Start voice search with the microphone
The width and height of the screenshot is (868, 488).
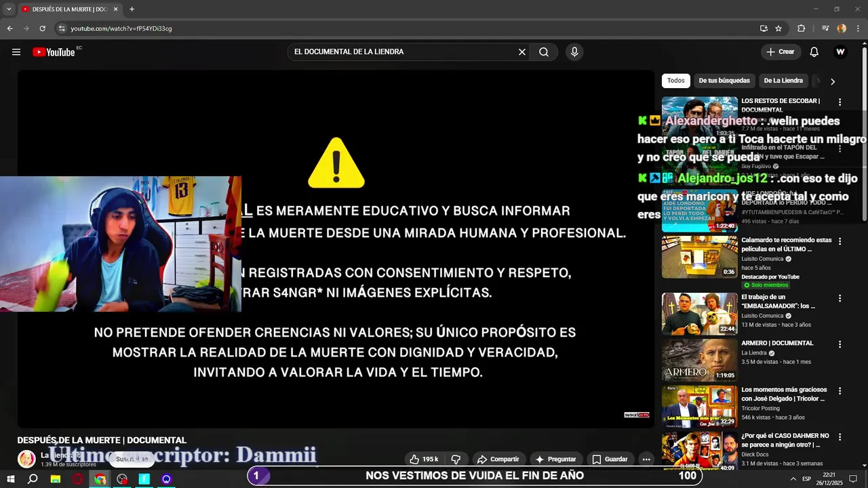click(x=574, y=52)
